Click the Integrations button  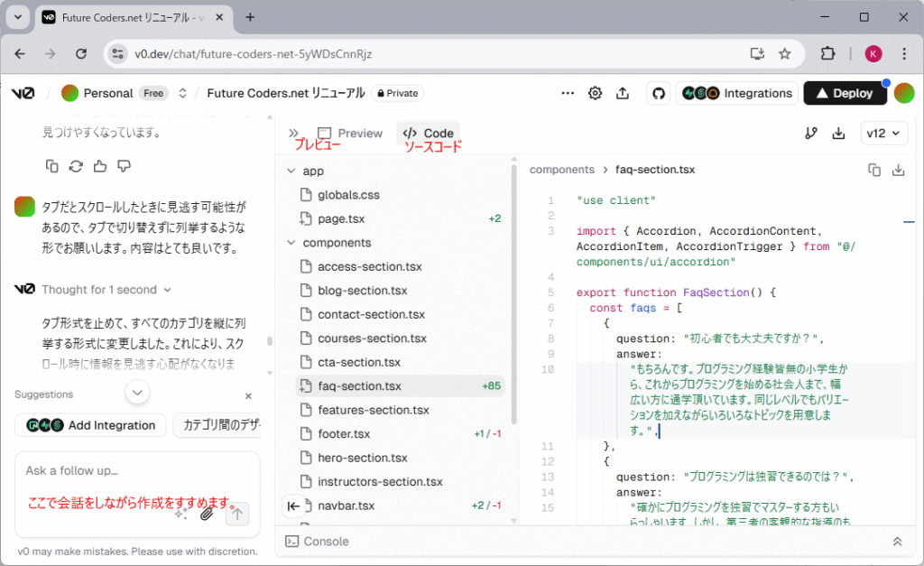pyautogui.click(x=736, y=93)
